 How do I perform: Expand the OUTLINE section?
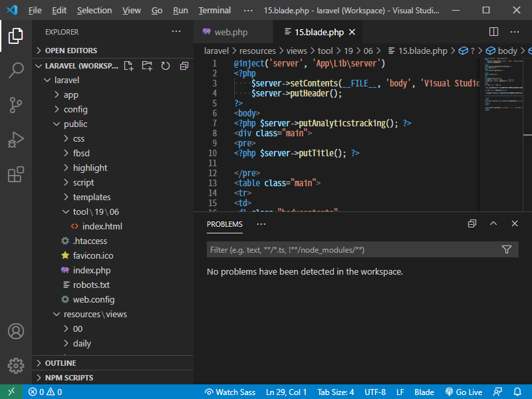(x=61, y=363)
